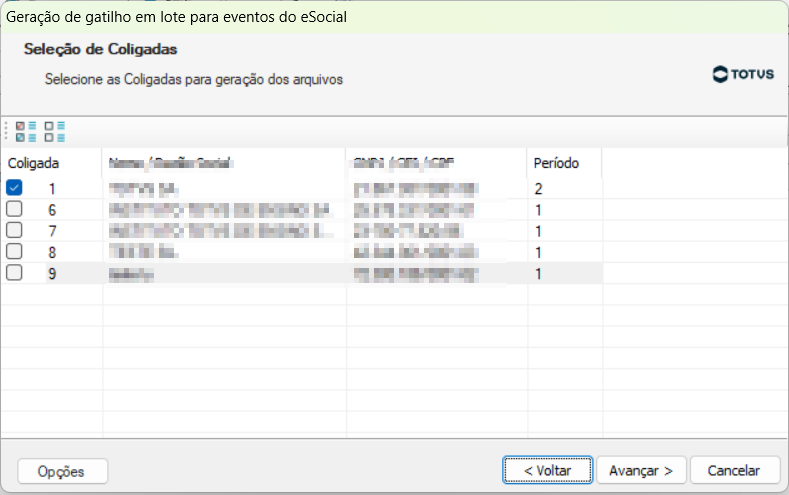Tick the checkbox for Coligada 8

click(14, 252)
